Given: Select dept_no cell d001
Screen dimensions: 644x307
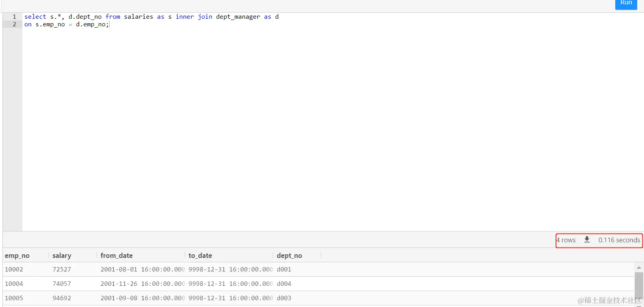Looking at the screenshot, I should [x=284, y=269].
